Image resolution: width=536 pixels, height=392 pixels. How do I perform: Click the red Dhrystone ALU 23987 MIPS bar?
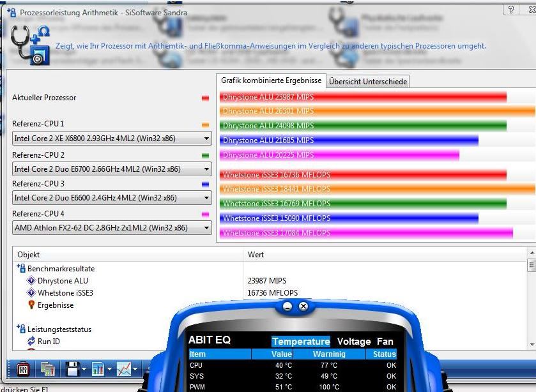pos(363,97)
